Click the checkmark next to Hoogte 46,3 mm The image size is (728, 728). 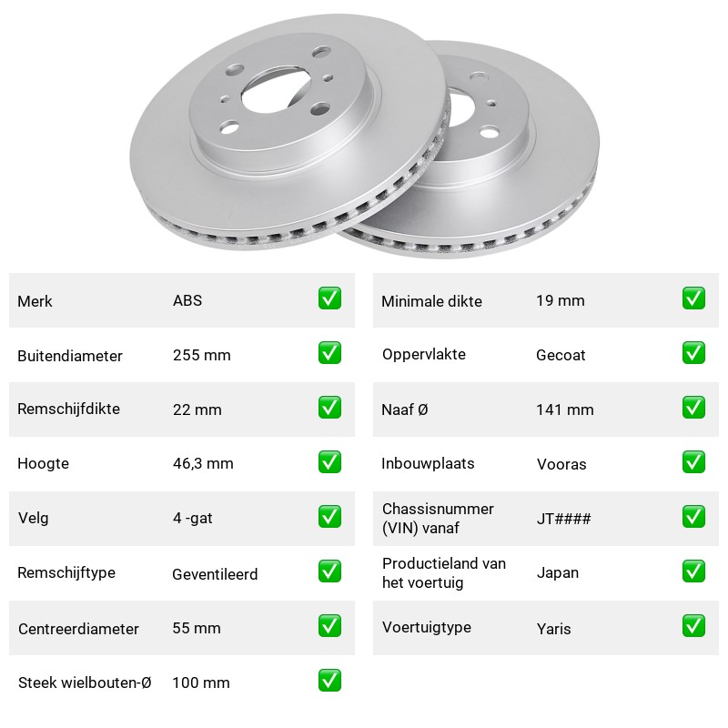click(x=329, y=462)
